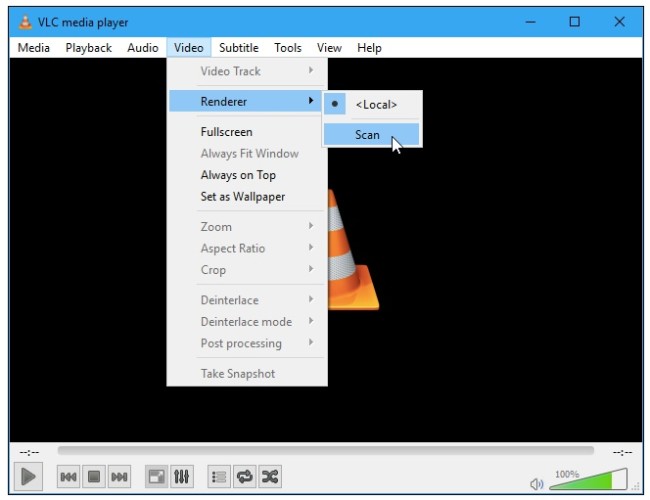
Task: Open the View menu
Action: (330, 48)
